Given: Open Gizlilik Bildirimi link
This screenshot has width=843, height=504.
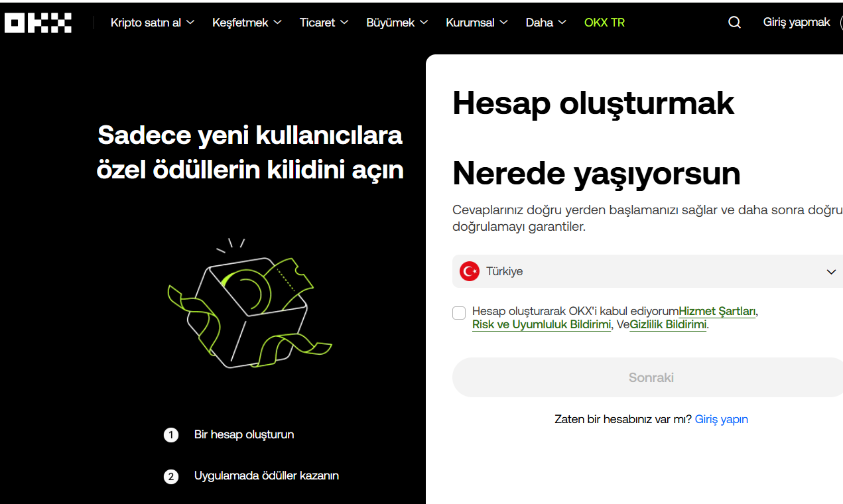Looking at the screenshot, I should click(x=668, y=325).
